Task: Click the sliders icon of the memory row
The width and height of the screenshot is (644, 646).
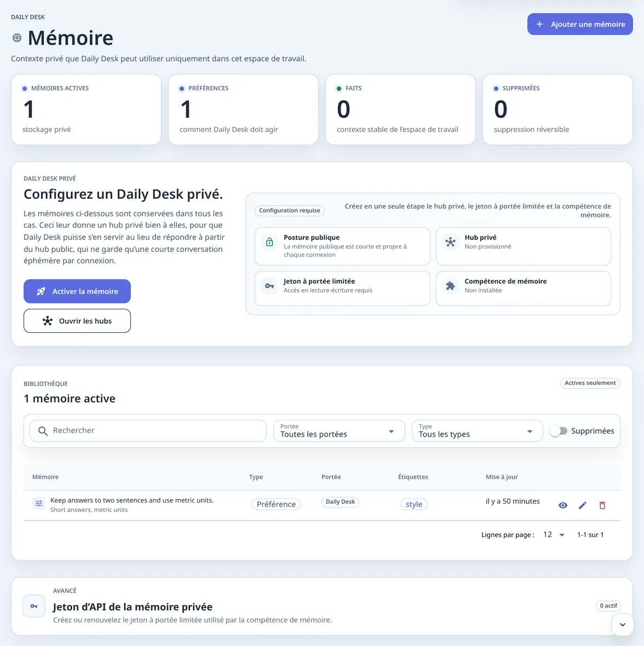Action: coord(39,504)
